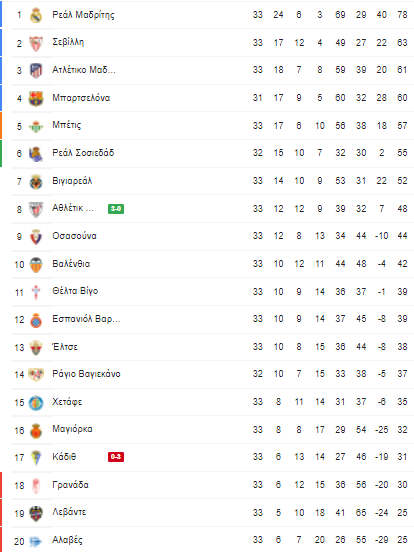
Task: Click the Έλτσε team name
Action: click(65, 347)
